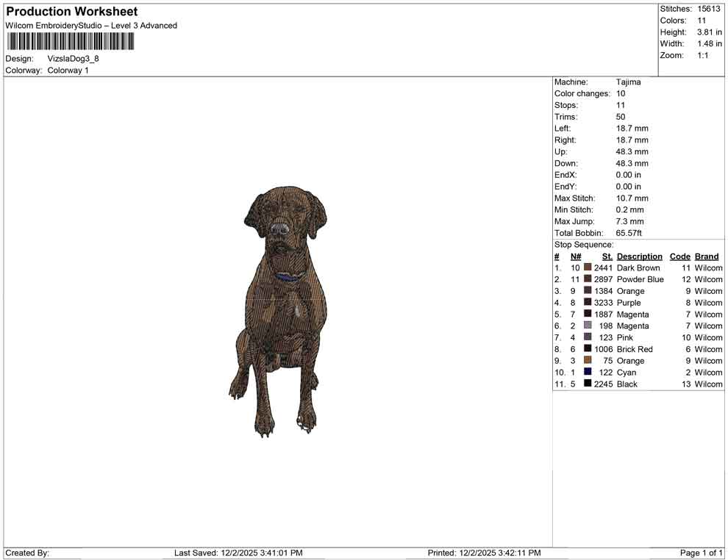Click the Brand column header
This screenshot has height=560, width=728.
pyautogui.click(x=706, y=256)
